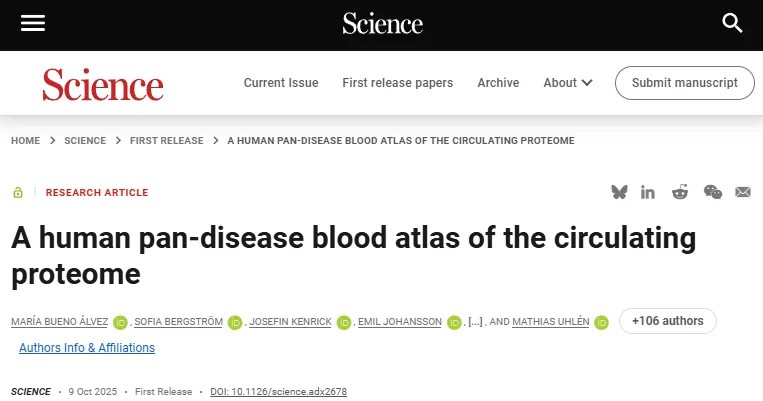Open the DOI 10.1126/science.adx2678 link

[x=278, y=391]
